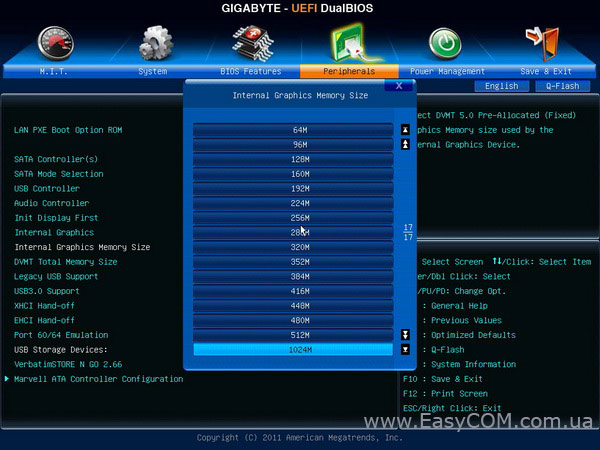Click the Power Management power icon

coord(445,44)
